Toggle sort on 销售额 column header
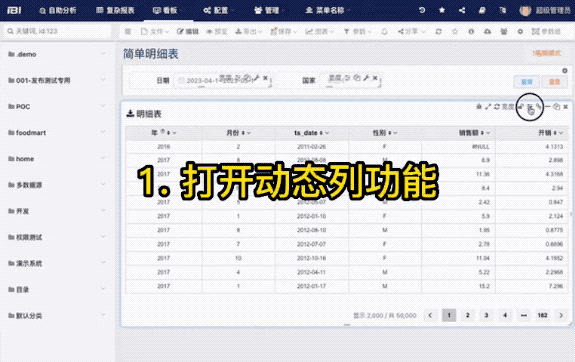Image resolution: width=575 pixels, height=362 pixels. pyautogui.click(x=483, y=133)
